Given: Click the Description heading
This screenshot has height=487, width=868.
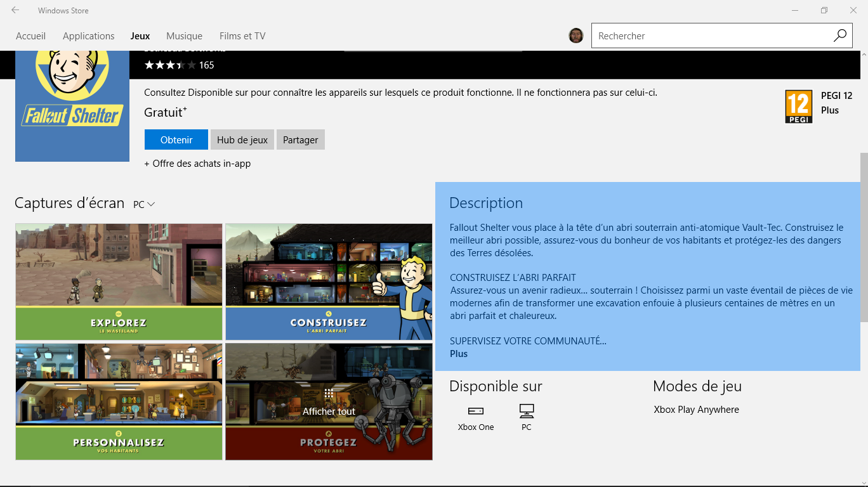Looking at the screenshot, I should point(486,203).
